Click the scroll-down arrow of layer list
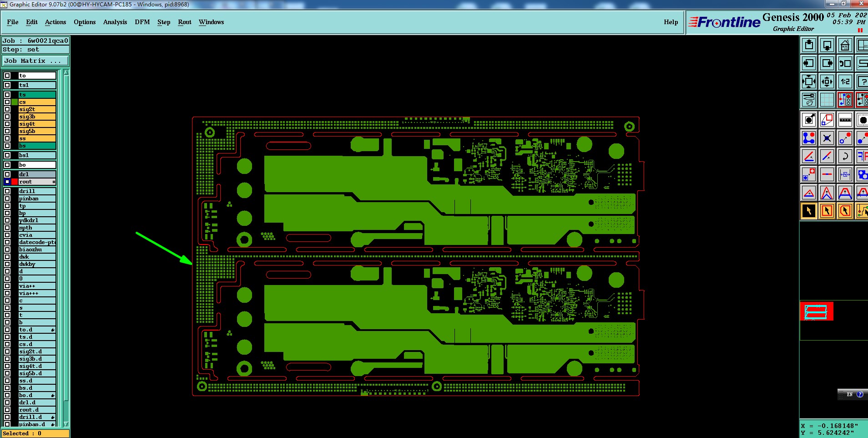 click(66, 424)
